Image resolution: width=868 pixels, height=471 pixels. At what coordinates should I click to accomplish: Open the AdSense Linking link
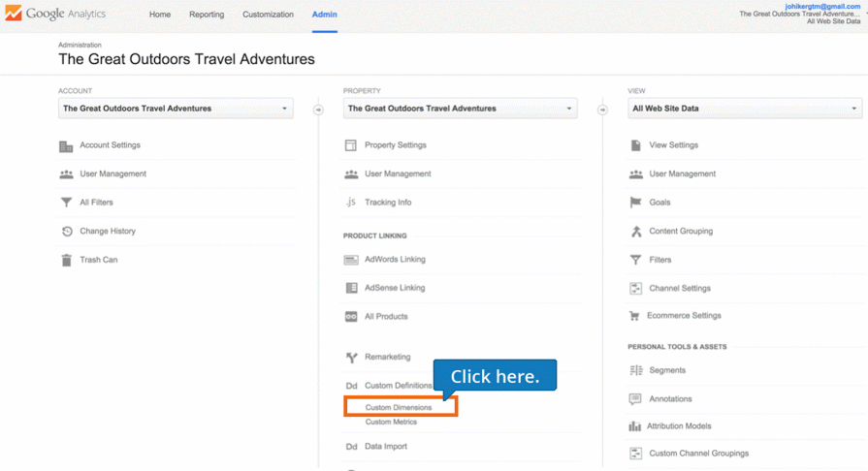395,288
